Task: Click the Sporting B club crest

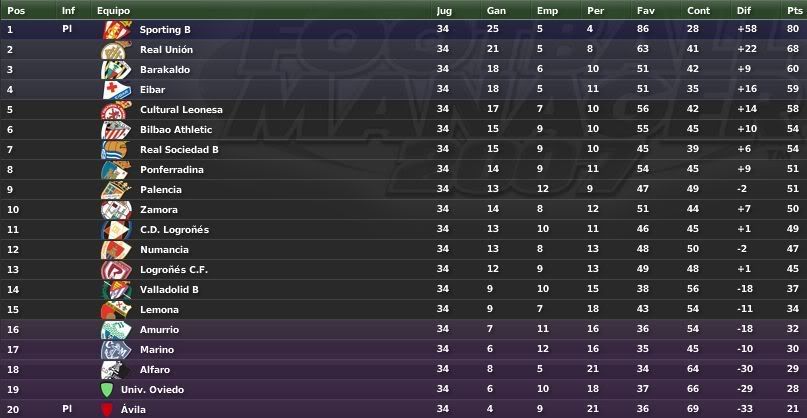Action: coord(117,30)
